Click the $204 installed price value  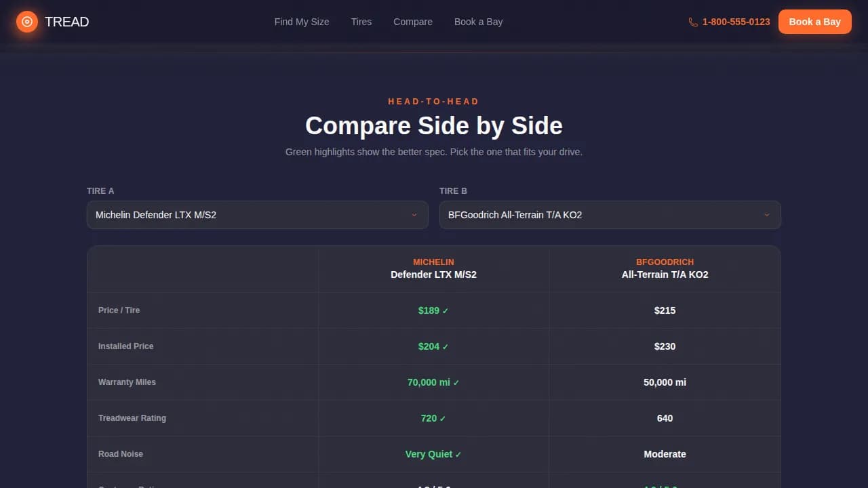click(x=429, y=346)
